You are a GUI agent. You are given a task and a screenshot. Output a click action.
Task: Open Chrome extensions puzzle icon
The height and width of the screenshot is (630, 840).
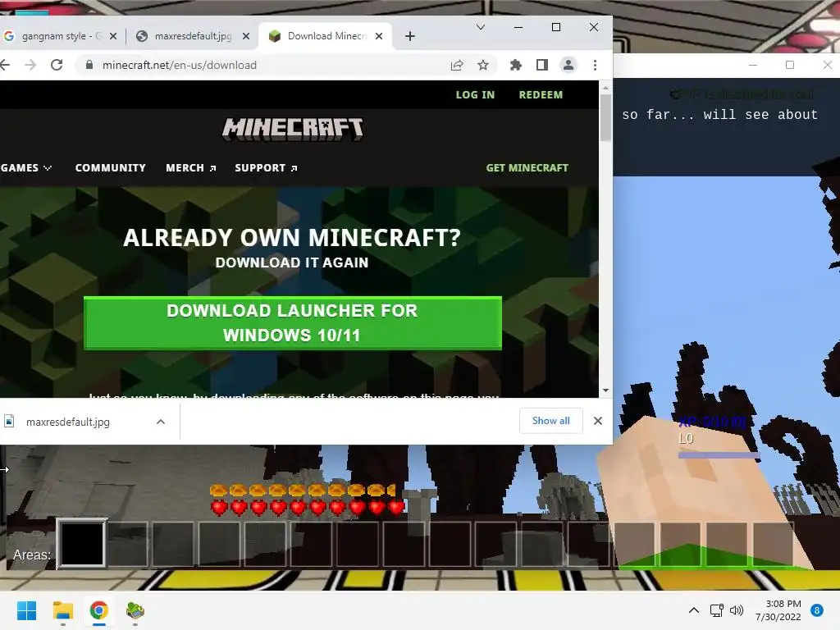(515, 65)
